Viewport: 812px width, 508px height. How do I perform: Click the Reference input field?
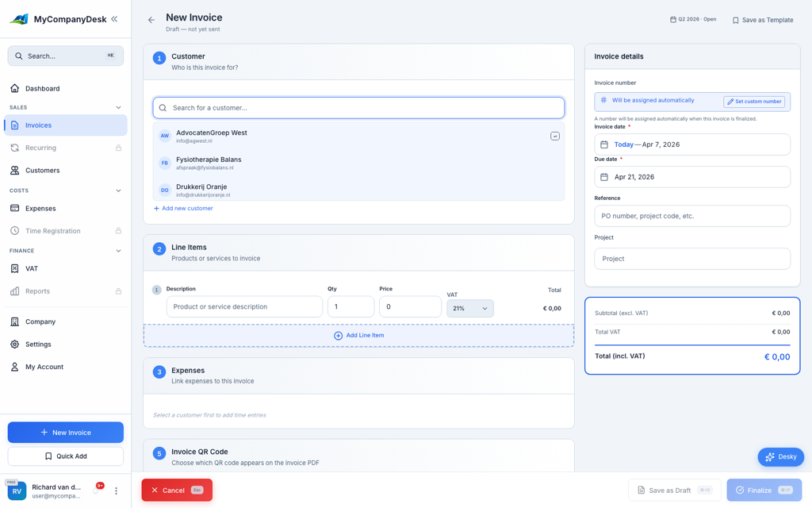[x=691, y=216]
